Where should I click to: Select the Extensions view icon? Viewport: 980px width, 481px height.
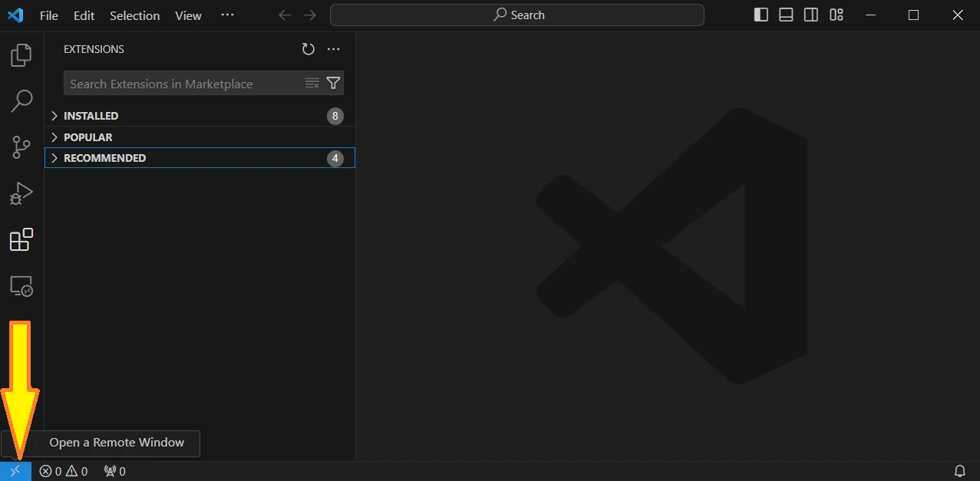click(x=21, y=240)
